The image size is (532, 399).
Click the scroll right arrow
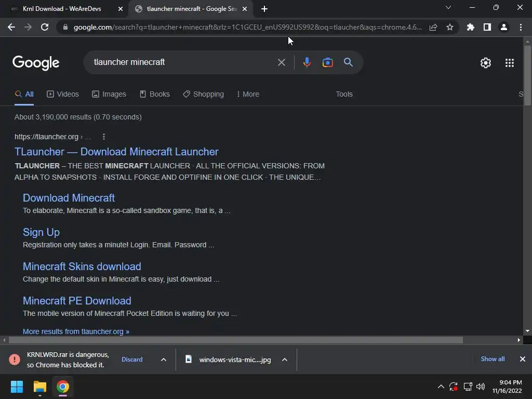519,340
